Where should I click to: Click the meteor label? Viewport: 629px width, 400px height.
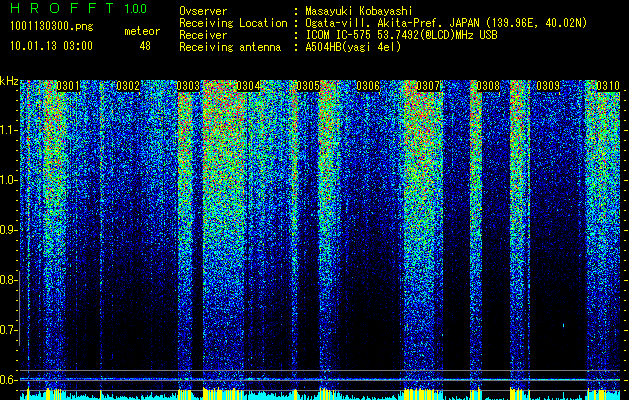tap(142, 31)
